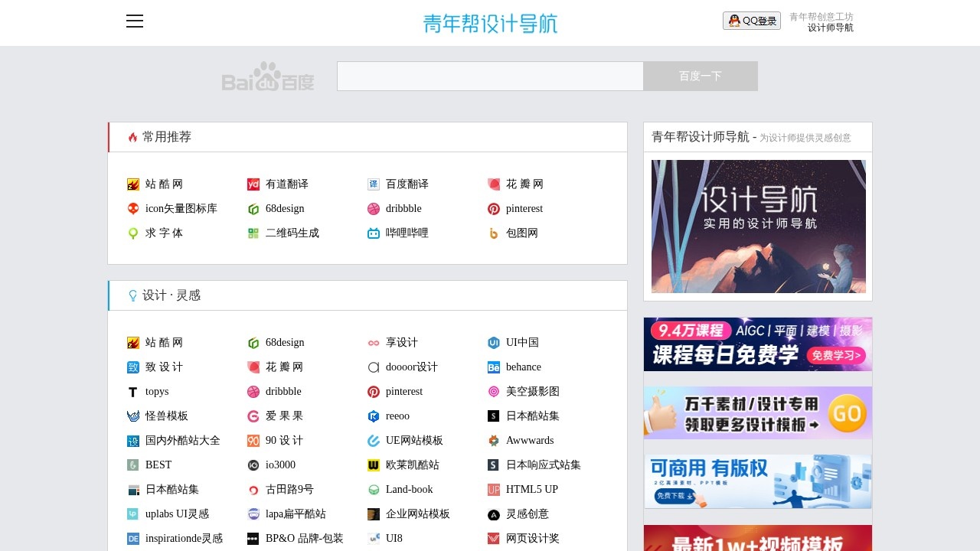This screenshot has width=980, height=551.
Task: Click the 设计师导航 menu item
Action: [829, 28]
